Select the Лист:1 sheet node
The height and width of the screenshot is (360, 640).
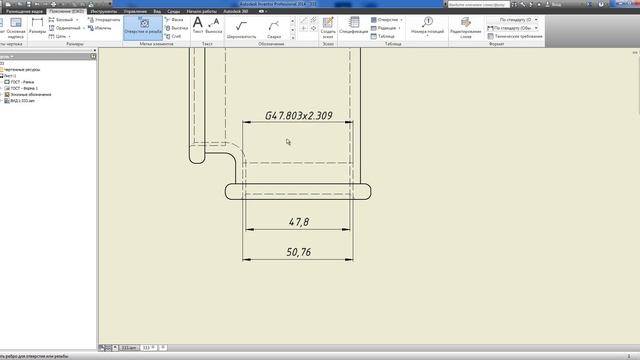tap(9, 76)
